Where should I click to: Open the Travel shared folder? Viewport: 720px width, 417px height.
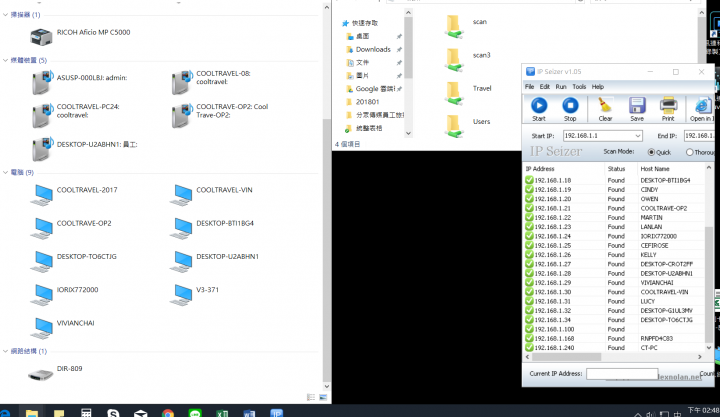tap(468, 92)
